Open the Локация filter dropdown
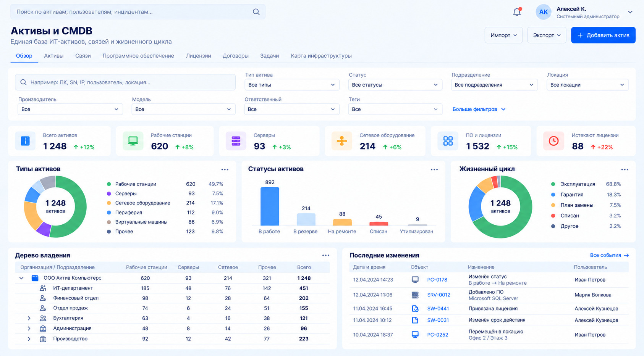 tap(587, 85)
